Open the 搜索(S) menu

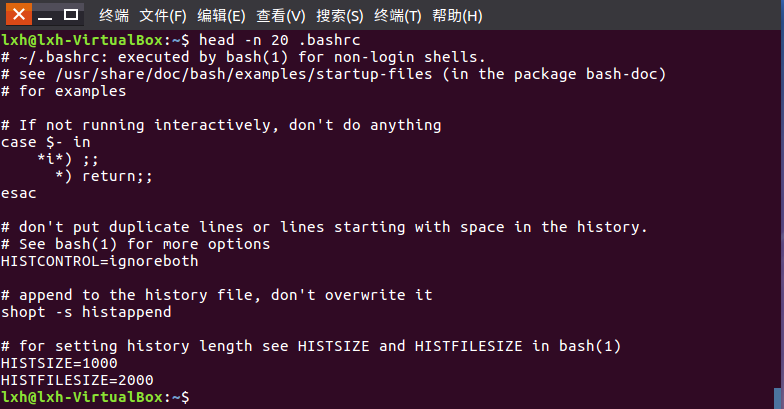pyautogui.click(x=340, y=16)
